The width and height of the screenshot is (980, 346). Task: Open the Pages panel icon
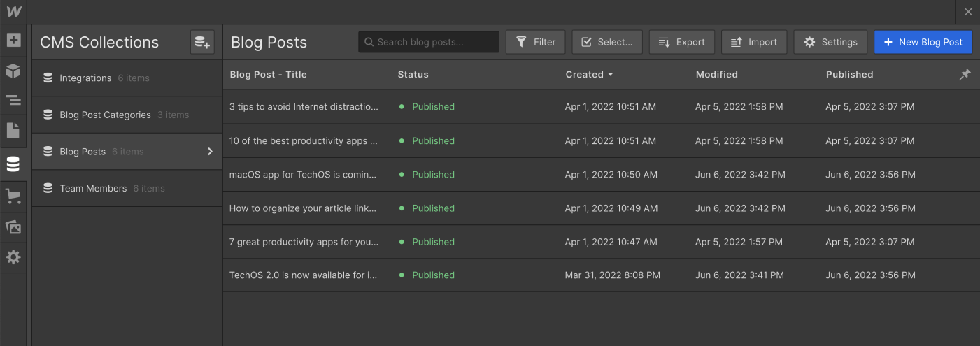pos(13,130)
